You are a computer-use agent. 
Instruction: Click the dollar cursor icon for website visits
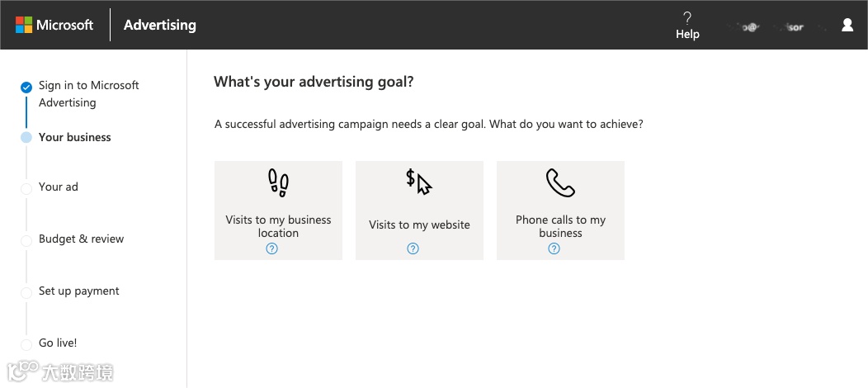[419, 182]
